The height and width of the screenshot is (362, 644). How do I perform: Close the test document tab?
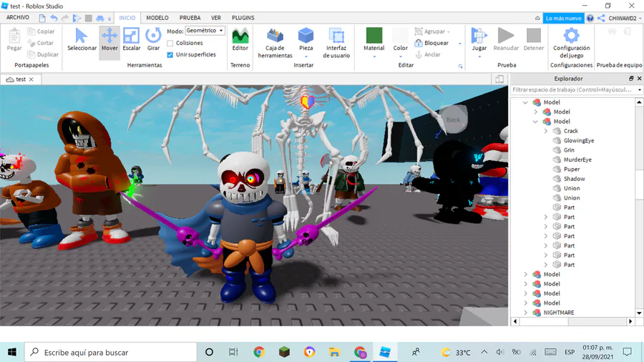coord(31,79)
